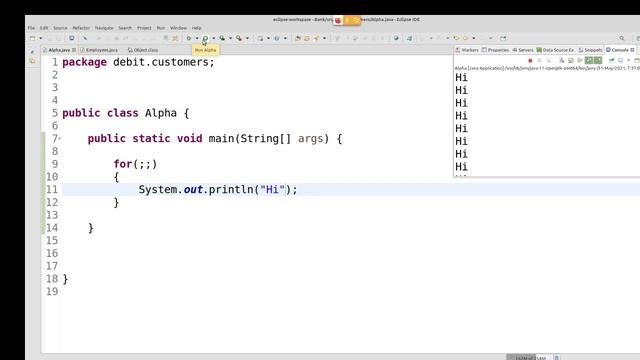640x360 pixels.
Task: Open the Snippets view tab
Action: (x=590, y=50)
